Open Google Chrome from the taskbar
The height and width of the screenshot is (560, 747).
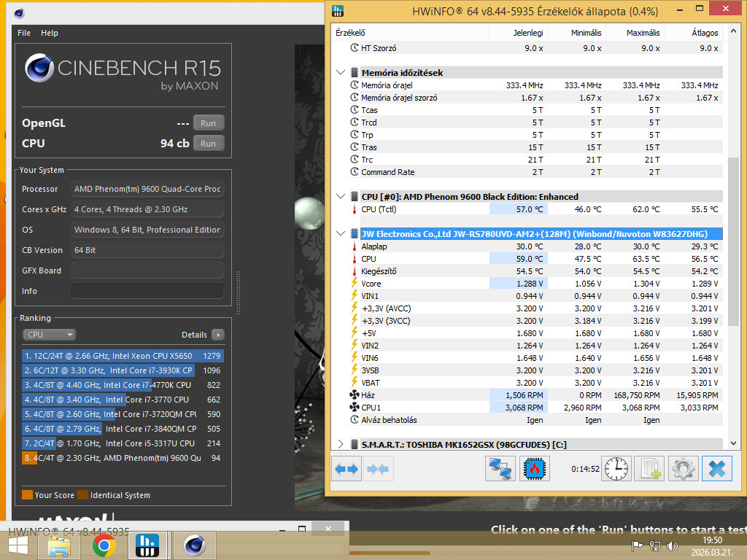[x=104, y=545]
